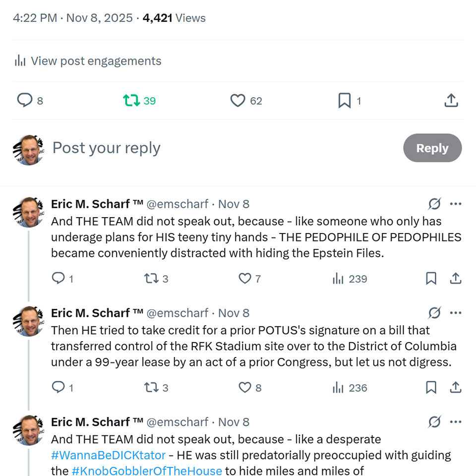The width and height of the screenshot is (476, 476).
Task: Open the Grok icon on Epstein Files reply
Action: click(x=434, y=204)
